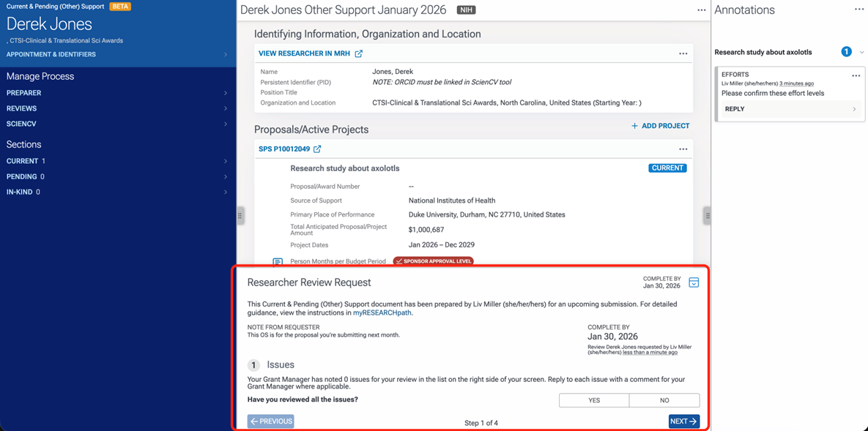
Task: Select YES for reviewed all issues
Action: [594, 400]
